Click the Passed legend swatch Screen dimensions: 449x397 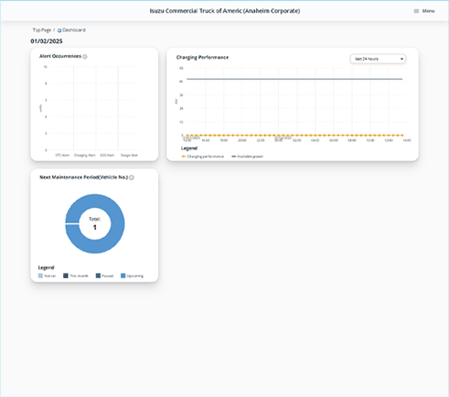tap(98, 276)
